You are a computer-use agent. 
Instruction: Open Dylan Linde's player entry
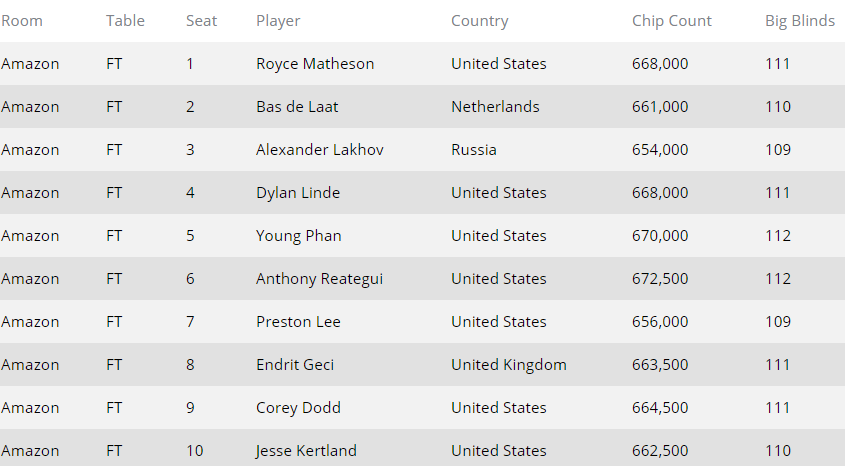pos(298,193)
